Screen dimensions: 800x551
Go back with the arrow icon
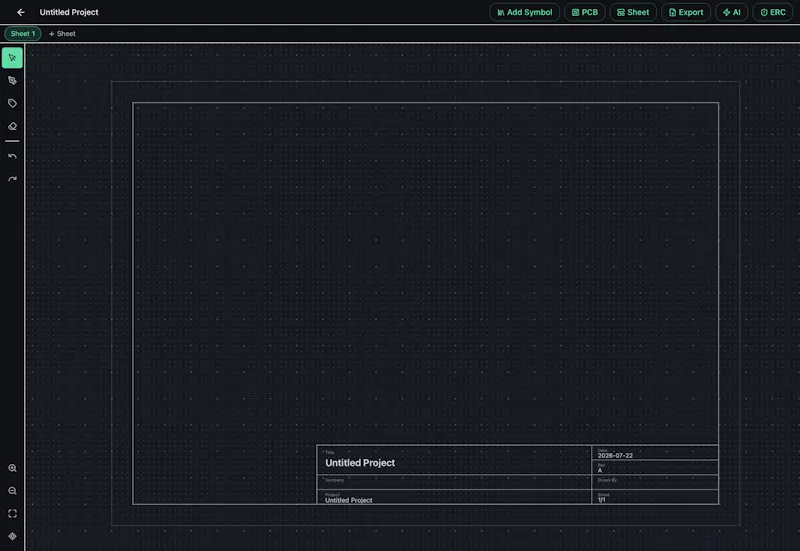coord(21,12)
